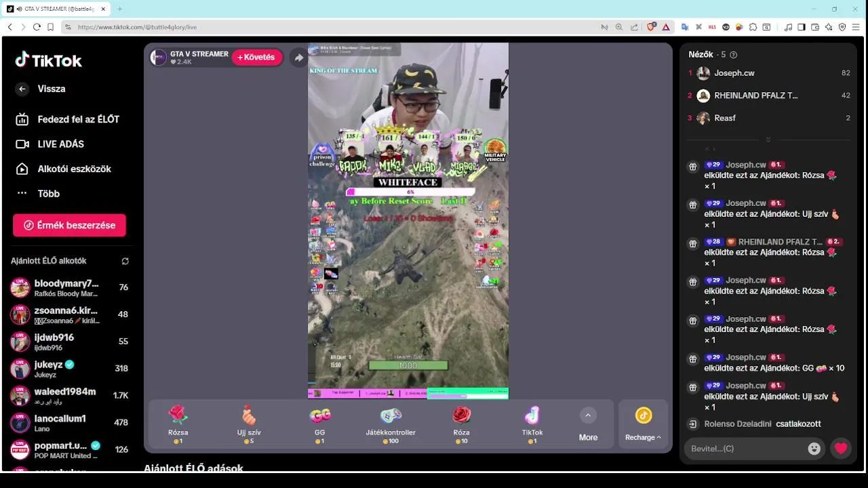868x488 pixels.
Task: Open jukeyz live stream
Action: 69,369
